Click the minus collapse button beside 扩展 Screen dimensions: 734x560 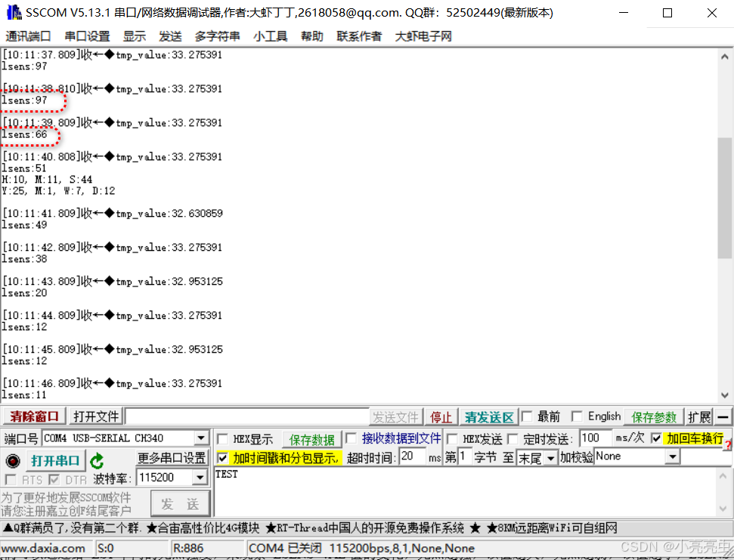pyautogui.click(x=723, y=416)
